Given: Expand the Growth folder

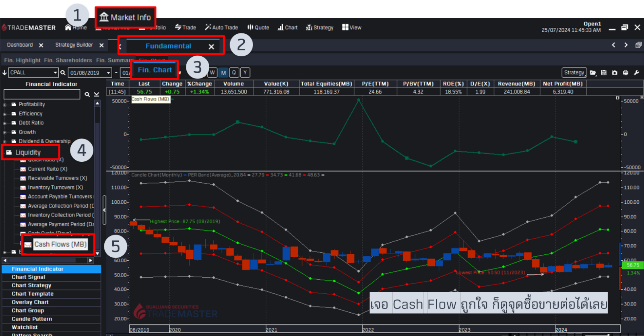Looking at the screenshot, I should (x=5, y=132).
